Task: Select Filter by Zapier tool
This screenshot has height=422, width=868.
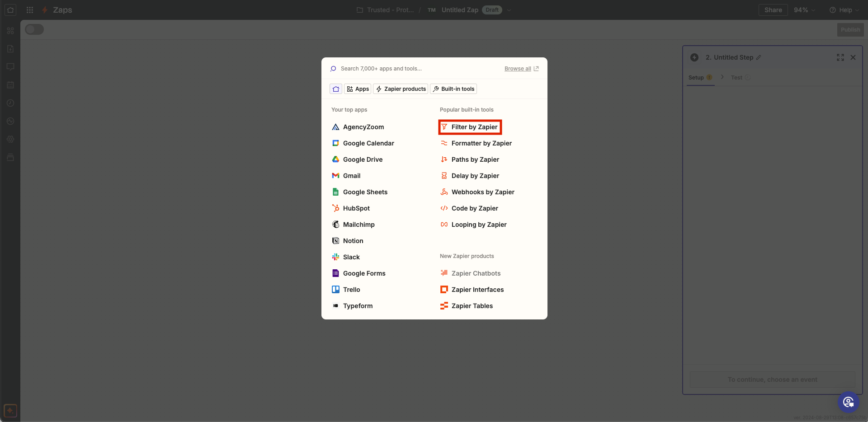Action: tap(470, 127)
